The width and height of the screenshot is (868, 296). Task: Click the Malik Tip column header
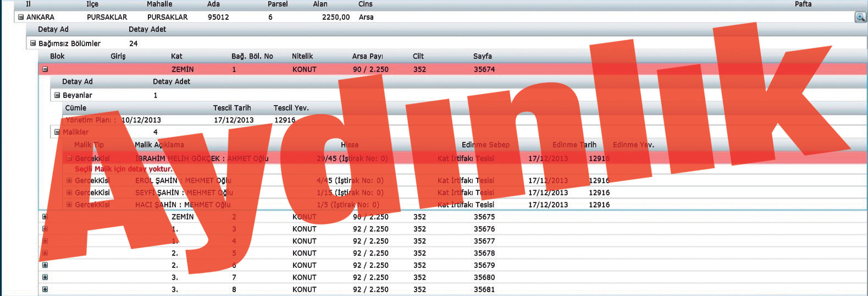pyautogui.click(x=89, y=145)
